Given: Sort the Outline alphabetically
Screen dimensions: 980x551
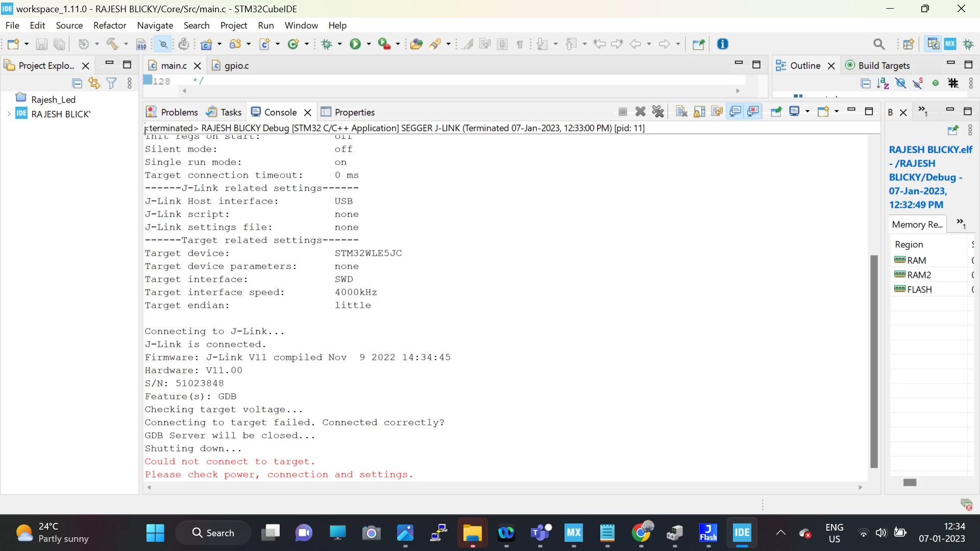Looking at the screenshot, I should pos(883,83).
